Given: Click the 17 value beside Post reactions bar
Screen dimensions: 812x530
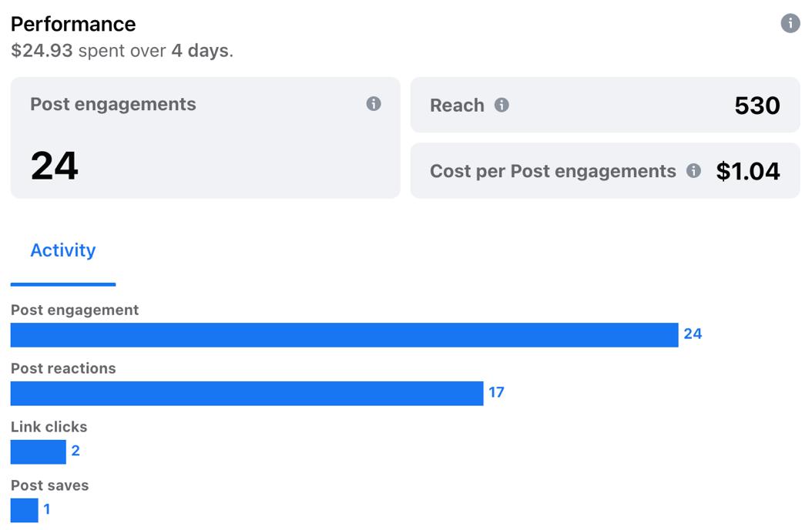Looking at the screenshot, I should point(496,392).
